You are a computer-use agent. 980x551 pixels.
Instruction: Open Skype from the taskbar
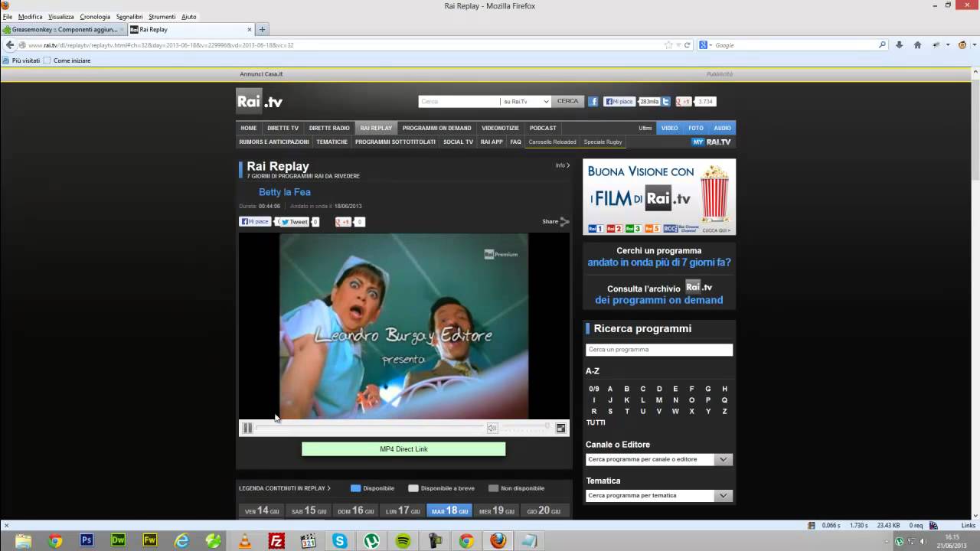(340, 541)
